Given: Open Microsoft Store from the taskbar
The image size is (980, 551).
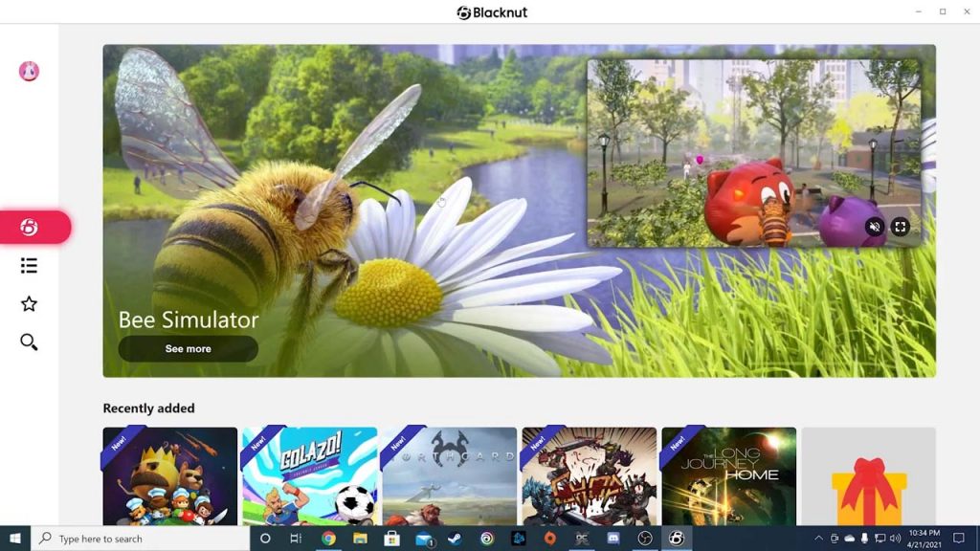Looking at the screenshot, I should 391,539.
